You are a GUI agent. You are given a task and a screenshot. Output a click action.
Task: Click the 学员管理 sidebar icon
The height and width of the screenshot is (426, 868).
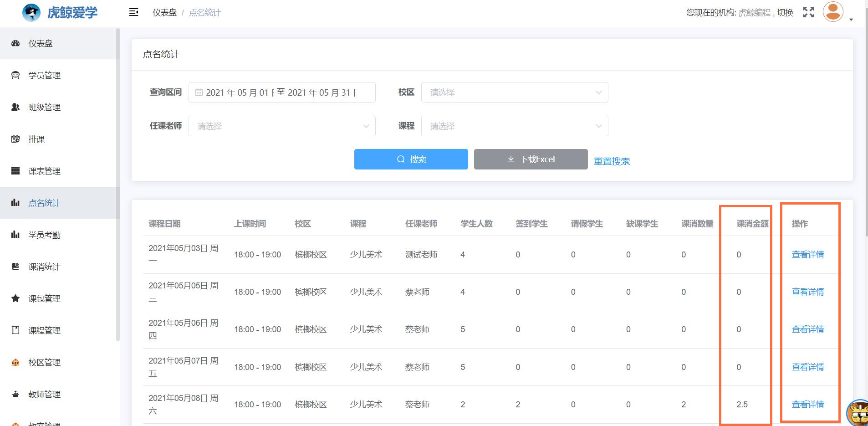click(15, 75)
